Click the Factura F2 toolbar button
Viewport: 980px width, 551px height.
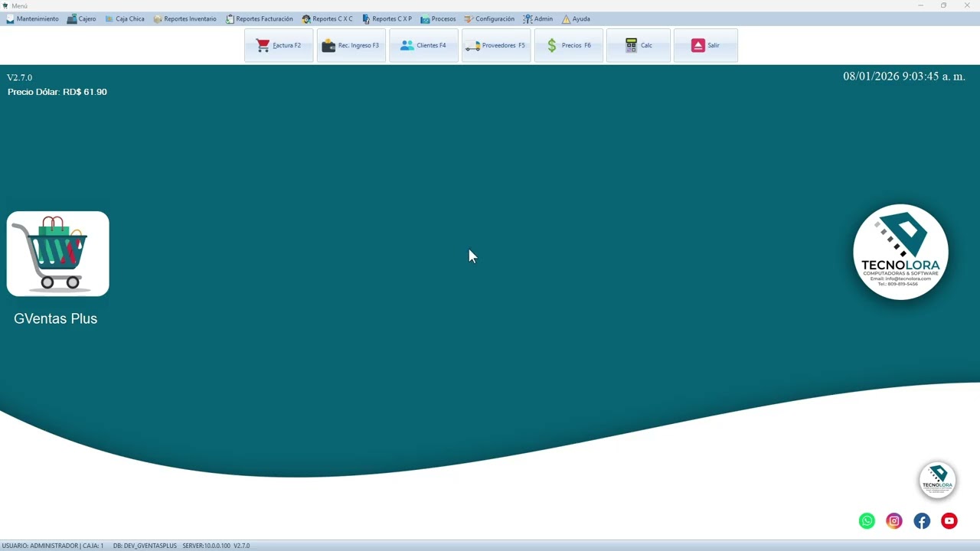tap(279, 45)
